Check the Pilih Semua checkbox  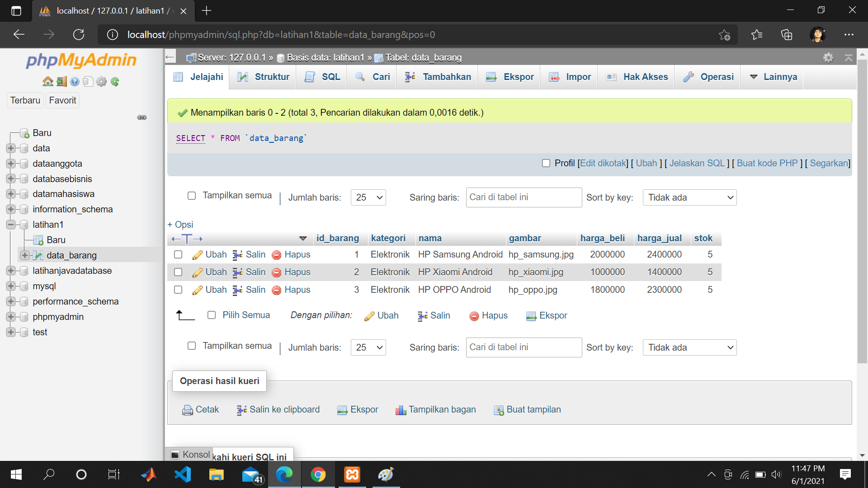[x=212, y=315]
